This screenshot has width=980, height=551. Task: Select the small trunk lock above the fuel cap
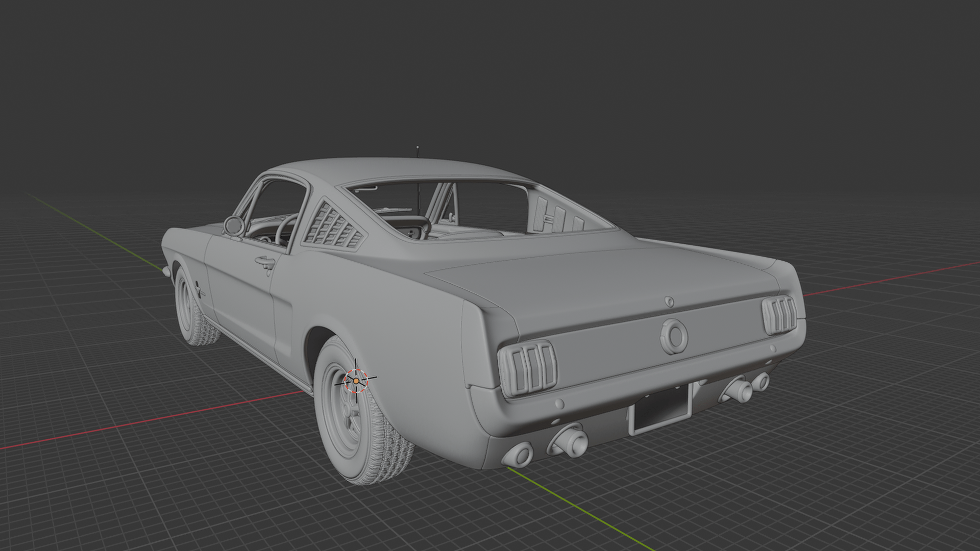tap(669, 302)
